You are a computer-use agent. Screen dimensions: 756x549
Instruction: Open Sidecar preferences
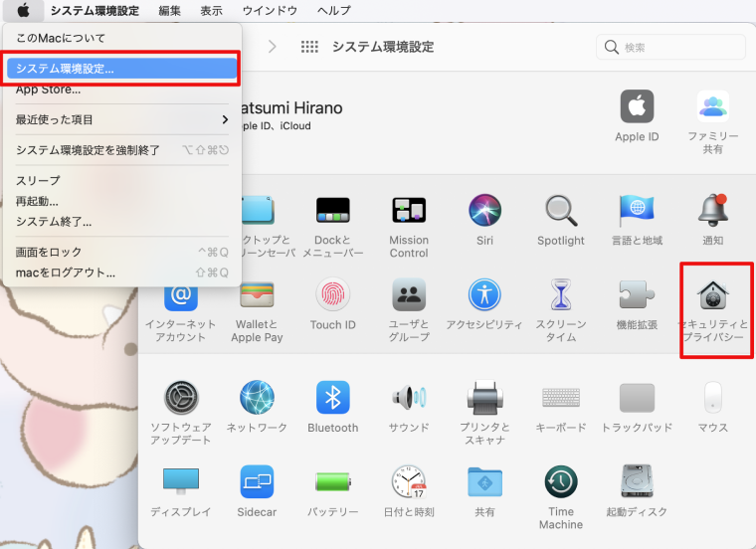[x=257, y=491]
